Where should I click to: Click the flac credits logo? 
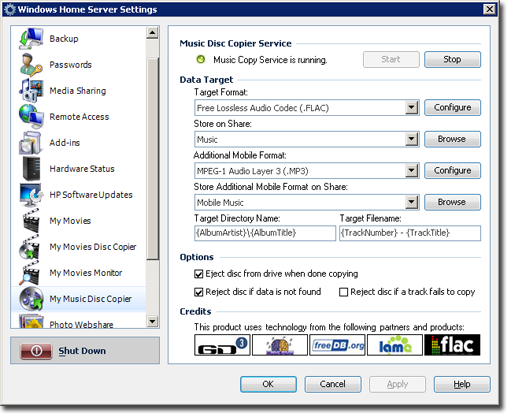[x=452, y=345]
